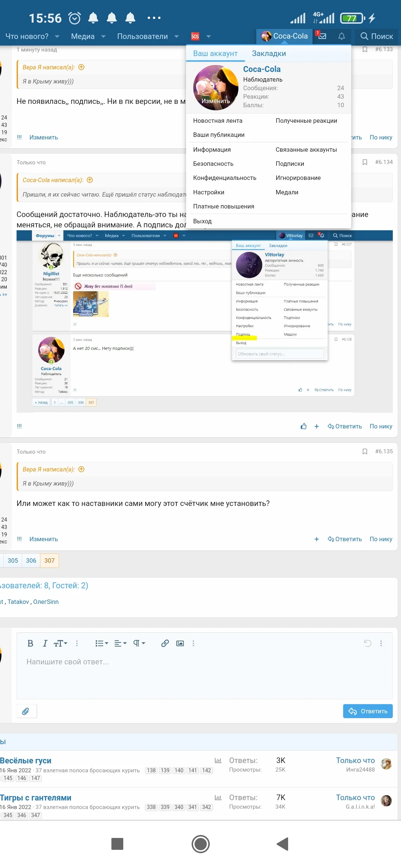Tap Android home button

(200, 844)
